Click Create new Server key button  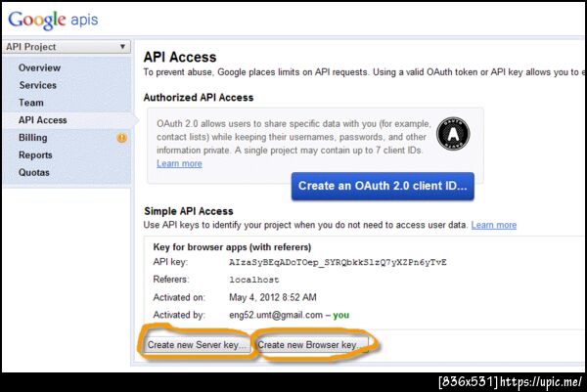pyautogui.click(x=198, y=345)
